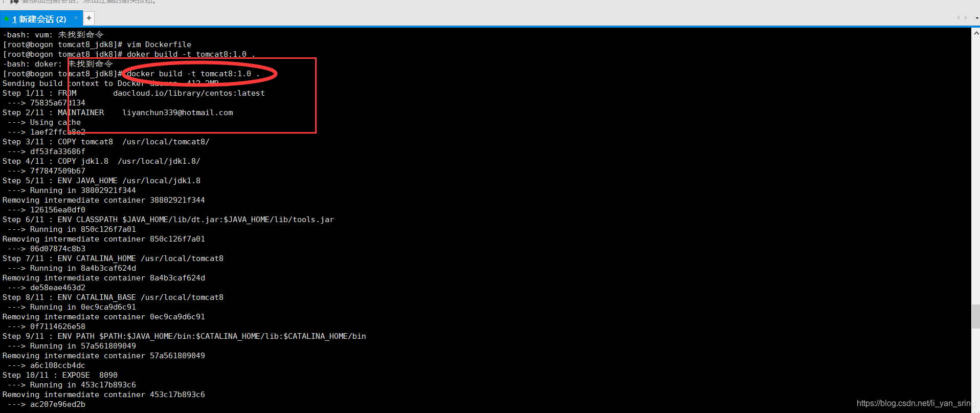Click the '-bash: doker: 未找到命令' error line
This screenshot has height=413, width=980.
pos(58,64)
